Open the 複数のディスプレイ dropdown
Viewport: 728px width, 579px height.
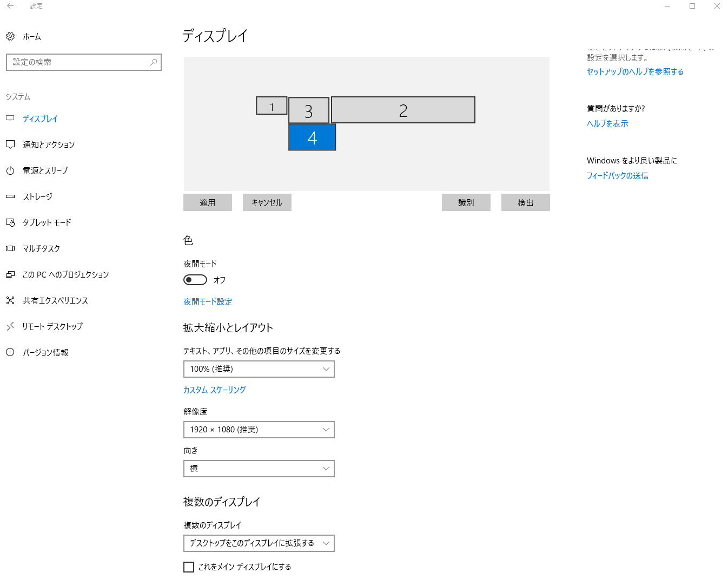(x=259, y=543)
